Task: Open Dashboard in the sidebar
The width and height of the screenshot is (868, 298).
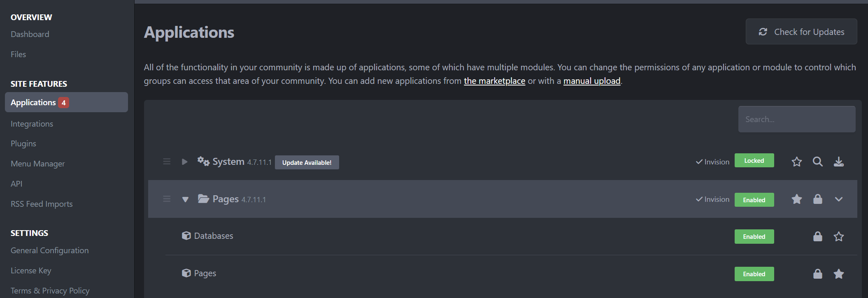Action: [x=30, y=34]
